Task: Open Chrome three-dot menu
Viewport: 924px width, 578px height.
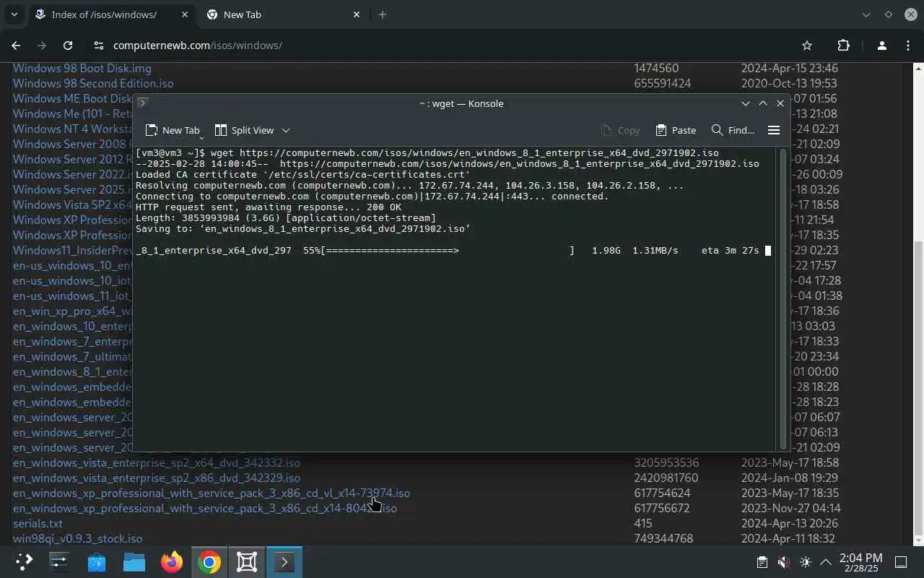Action: tap(907, 46)
